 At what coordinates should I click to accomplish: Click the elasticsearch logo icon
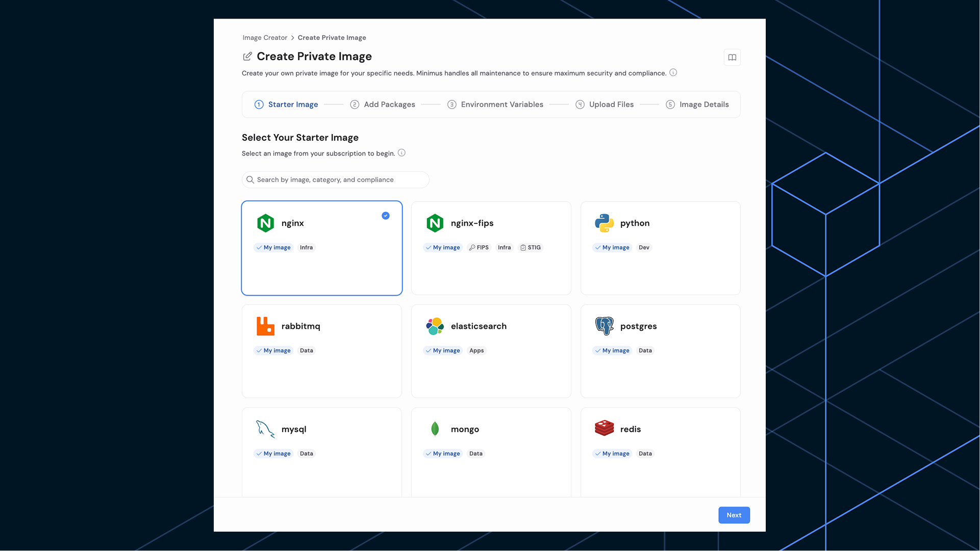(x=435, y=326)
